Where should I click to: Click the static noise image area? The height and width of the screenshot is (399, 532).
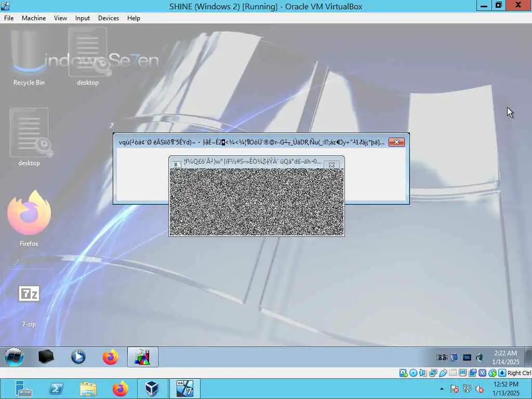(257, 202)
